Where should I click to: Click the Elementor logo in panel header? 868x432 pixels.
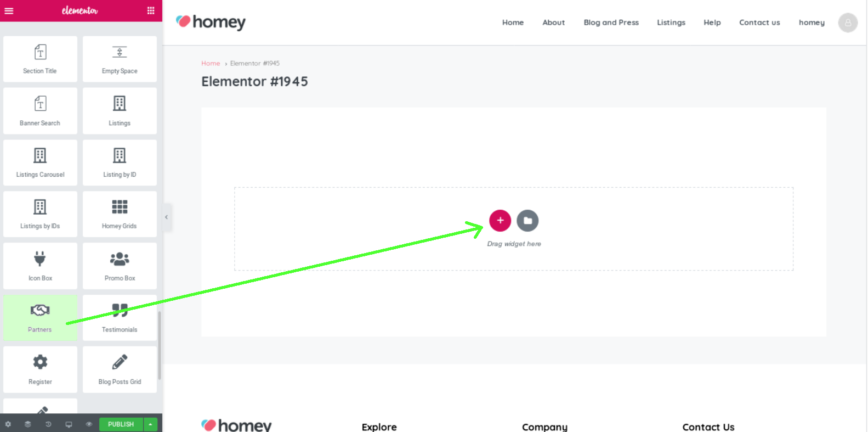point(80,10)
